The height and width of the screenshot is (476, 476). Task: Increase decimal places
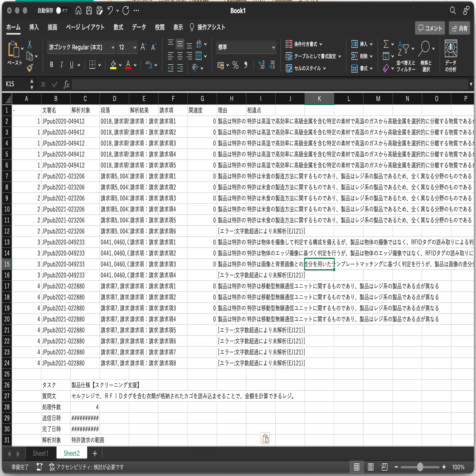click(261, 65)
